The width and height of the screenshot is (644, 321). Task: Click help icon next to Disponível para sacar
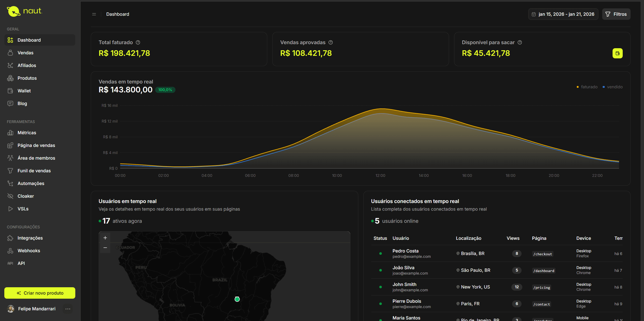pos(520,42)
